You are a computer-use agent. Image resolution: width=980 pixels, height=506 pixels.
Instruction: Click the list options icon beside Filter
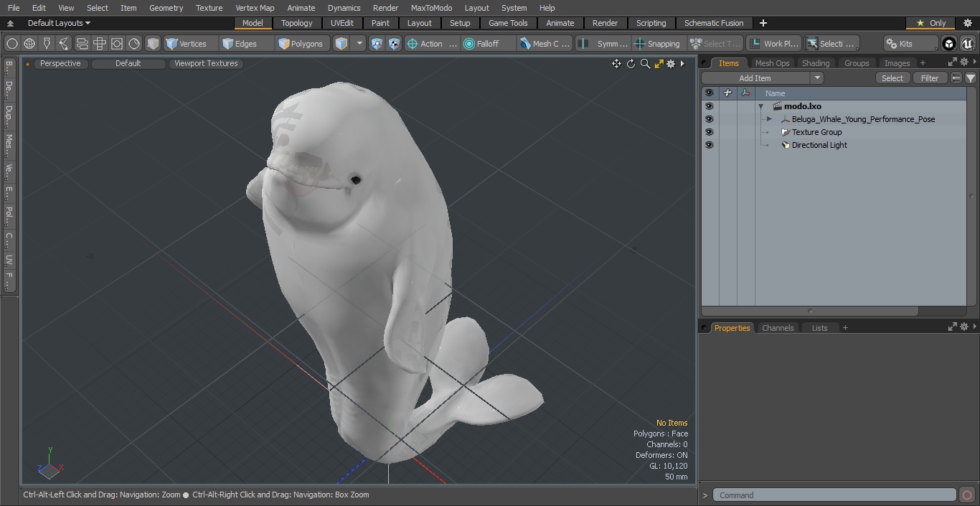pyautogui.click(x=956, y=78)
